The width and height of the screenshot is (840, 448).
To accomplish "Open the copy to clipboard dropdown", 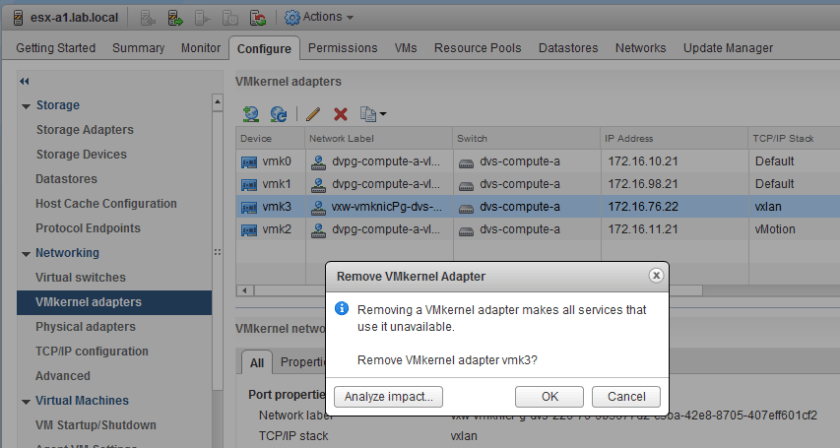I will (373, 114).
